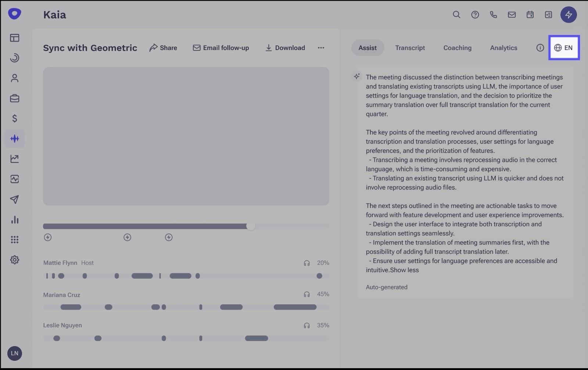Open the mail envelope icon in header

512,15
